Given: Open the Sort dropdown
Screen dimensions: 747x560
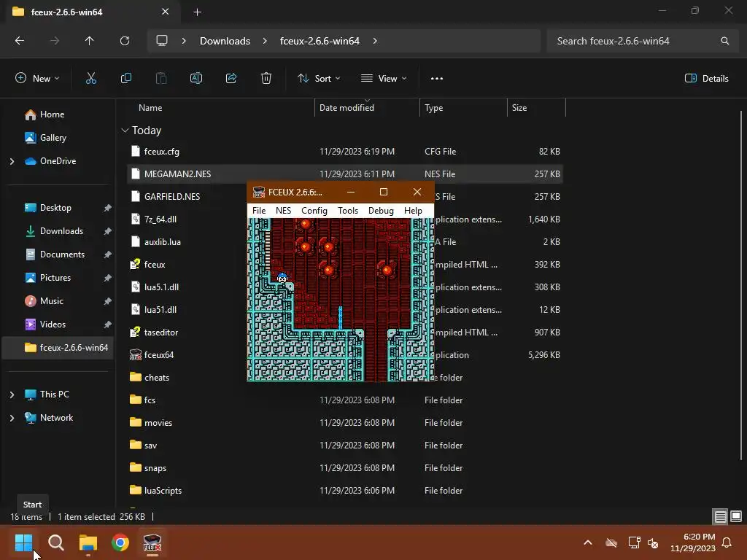Looking at the screenshot, I should [x=319, y=79].
